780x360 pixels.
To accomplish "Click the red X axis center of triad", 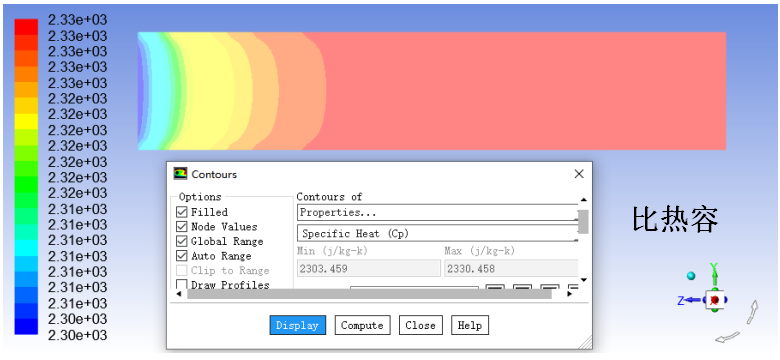I will tap(715, 300).
